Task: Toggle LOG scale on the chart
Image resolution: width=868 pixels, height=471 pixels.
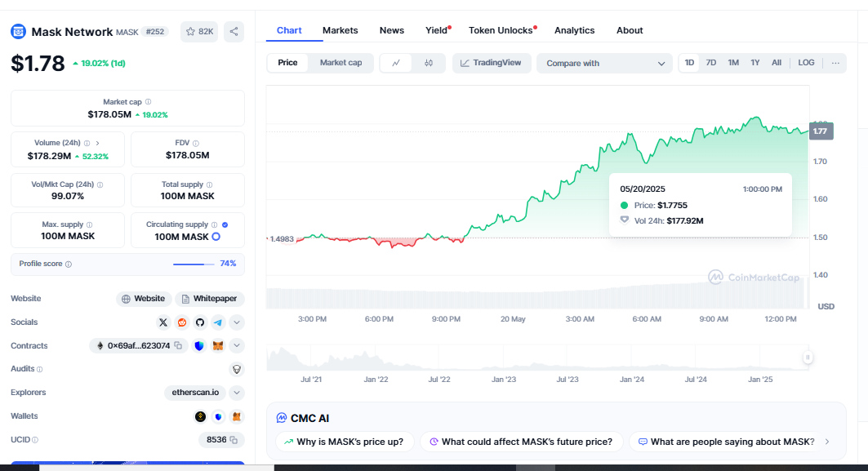Action: click(806, 63)
